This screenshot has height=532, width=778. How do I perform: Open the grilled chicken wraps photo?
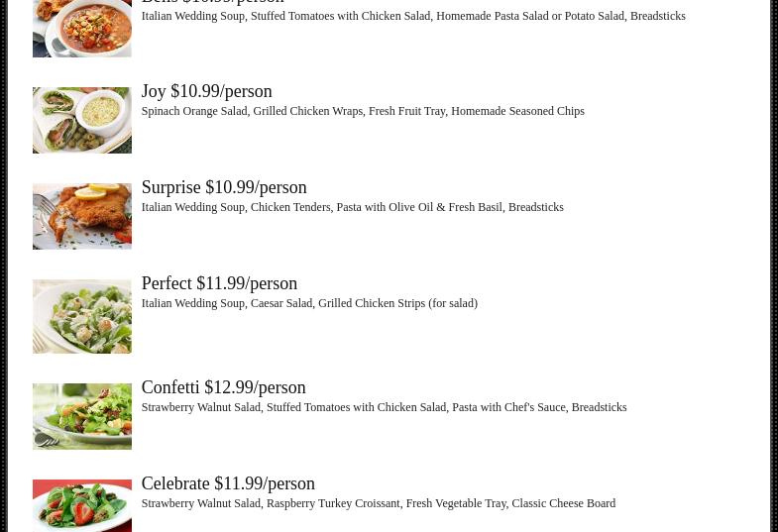pos(82,120)
